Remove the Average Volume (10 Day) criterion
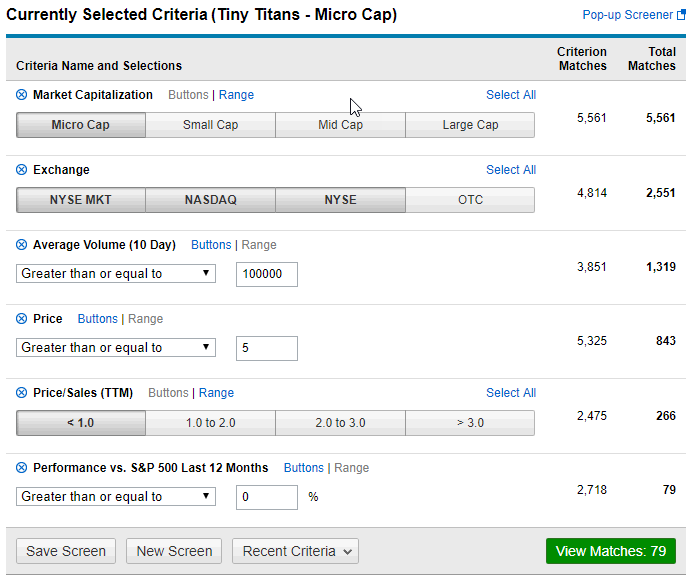This screenshot has height=579, width=692. (21, 245)
